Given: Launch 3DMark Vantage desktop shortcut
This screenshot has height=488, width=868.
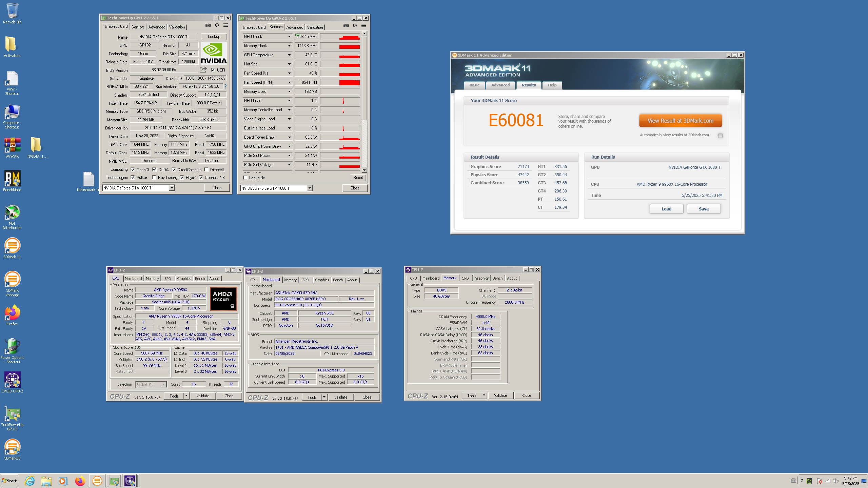Looking at the screenshot, I should tap(12, 284).
